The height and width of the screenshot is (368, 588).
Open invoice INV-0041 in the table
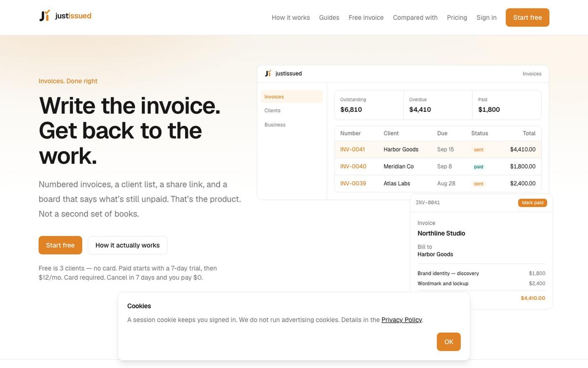click(x=352, y=149)
